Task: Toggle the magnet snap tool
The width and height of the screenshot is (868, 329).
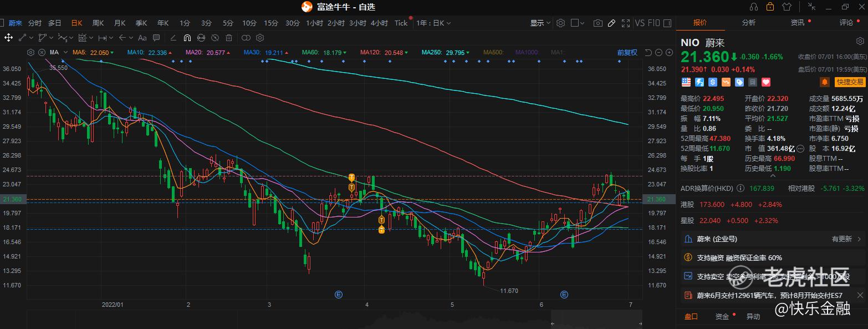Action: click(187, 38)
